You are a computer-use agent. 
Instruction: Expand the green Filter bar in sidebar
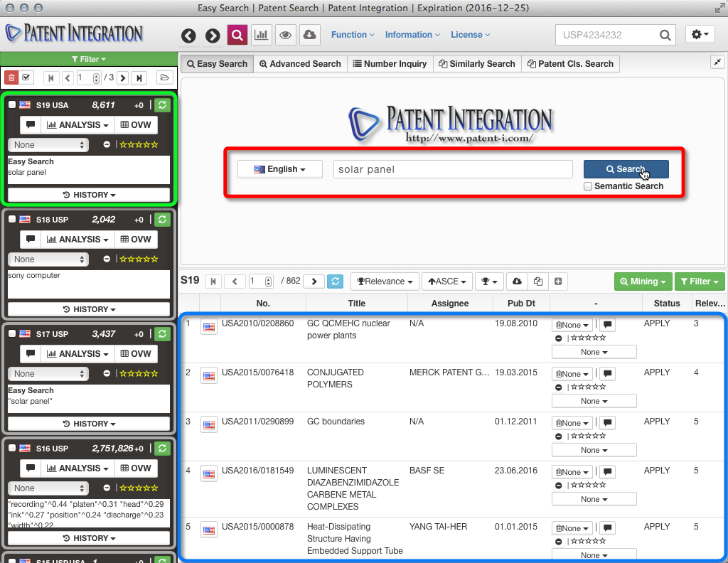[89, 59]
